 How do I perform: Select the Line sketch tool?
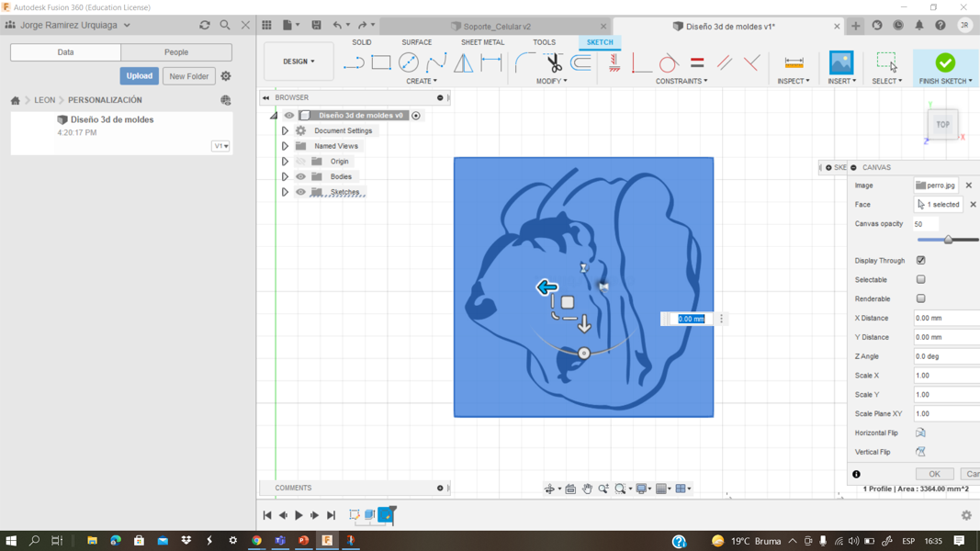click(x=354, y=63)
